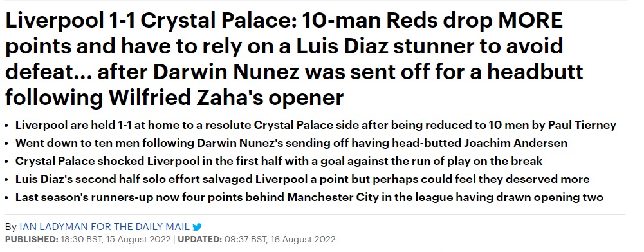
Task: Click the round bullet marker of the first summary point
Action: point(6,126)
